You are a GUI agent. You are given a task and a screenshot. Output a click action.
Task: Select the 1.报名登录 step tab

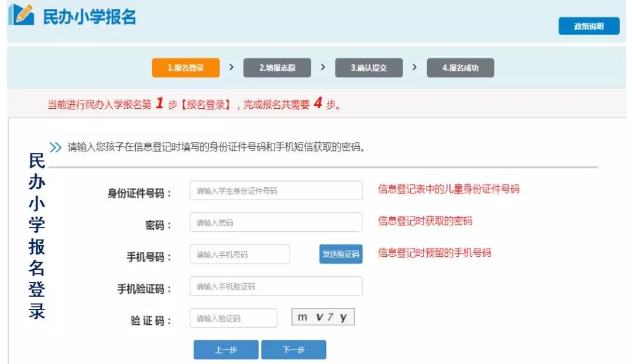pyautogui.click(x=186, y=68)
